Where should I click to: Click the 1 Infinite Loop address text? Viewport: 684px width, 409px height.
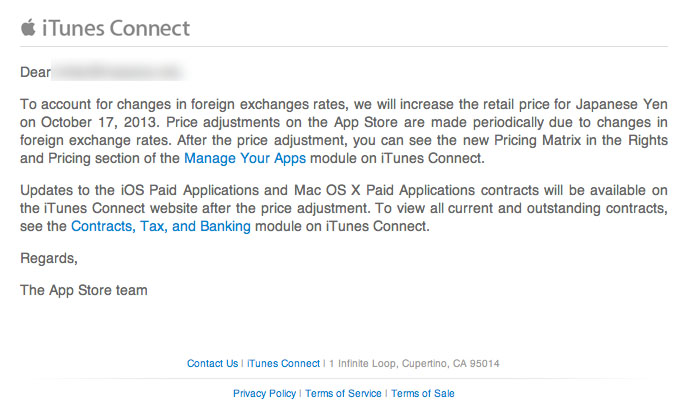click(414, 363)
